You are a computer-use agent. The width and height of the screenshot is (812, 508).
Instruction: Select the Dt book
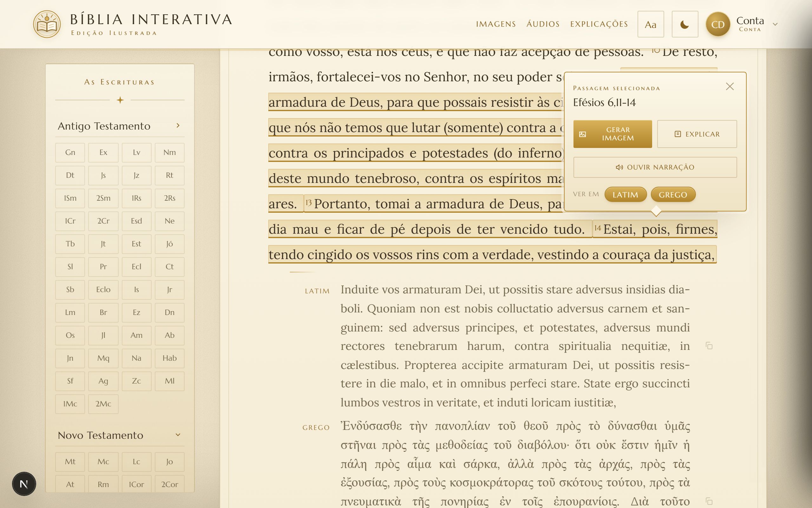coord(70,175)
